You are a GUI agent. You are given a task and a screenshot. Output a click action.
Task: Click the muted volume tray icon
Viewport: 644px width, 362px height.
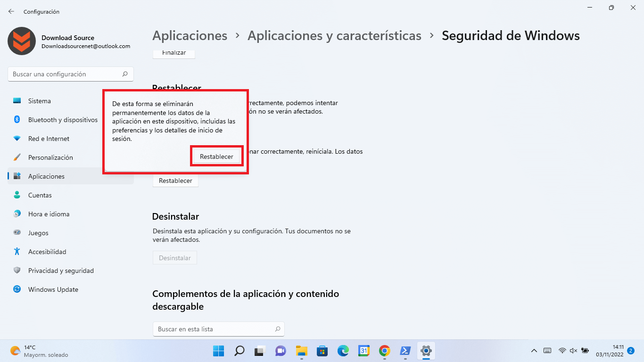tap(573, 351)
